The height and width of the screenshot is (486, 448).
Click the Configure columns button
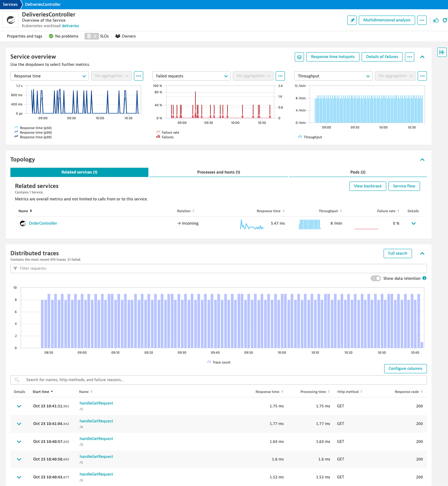tap(405, 368)
